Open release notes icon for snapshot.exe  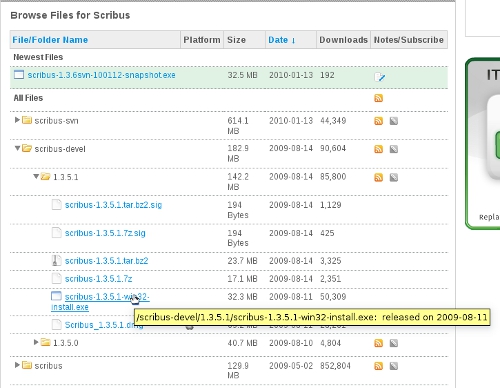[379, 77]
